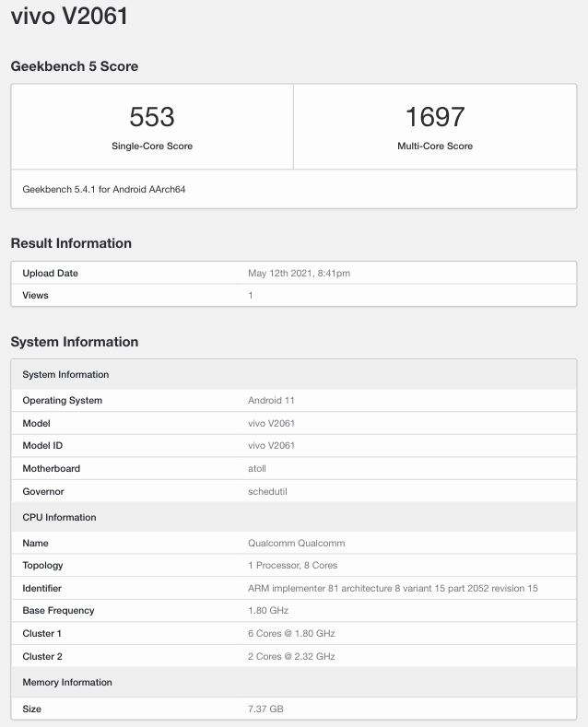This screenshot has height=727, width=588.
Task: Click the System Information section heading
Action: click(75, 342)
